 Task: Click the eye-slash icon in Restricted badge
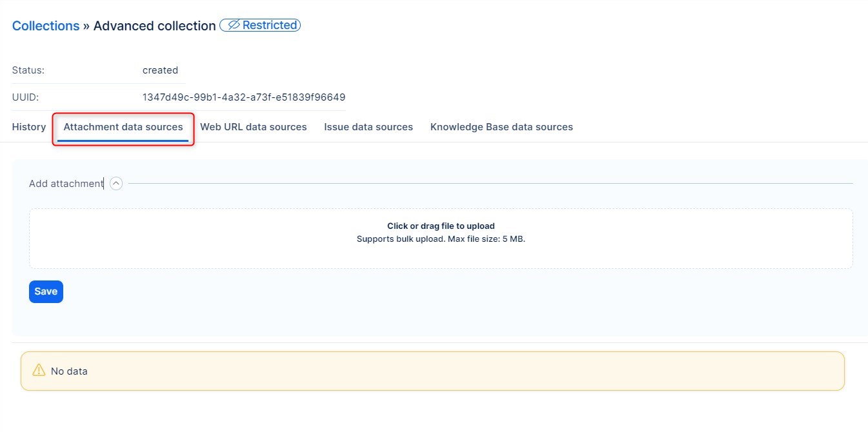[x=234, y=25]
